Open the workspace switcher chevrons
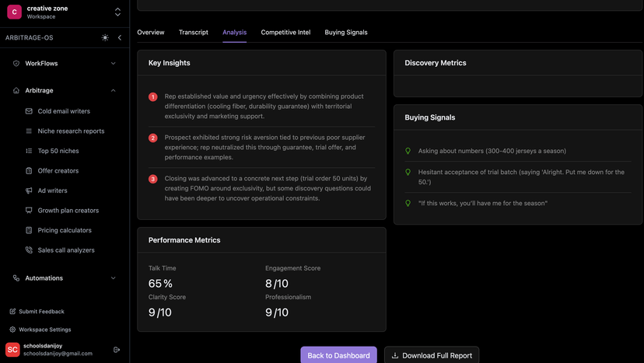Image resolution: width=644 pixels, height=363 pixels. pos(118,12)
